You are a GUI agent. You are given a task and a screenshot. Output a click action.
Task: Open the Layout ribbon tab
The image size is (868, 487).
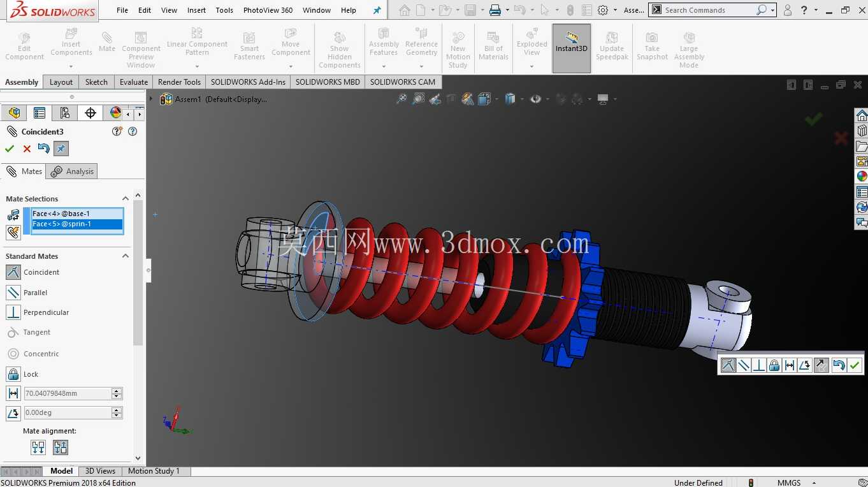click(61, 82)
